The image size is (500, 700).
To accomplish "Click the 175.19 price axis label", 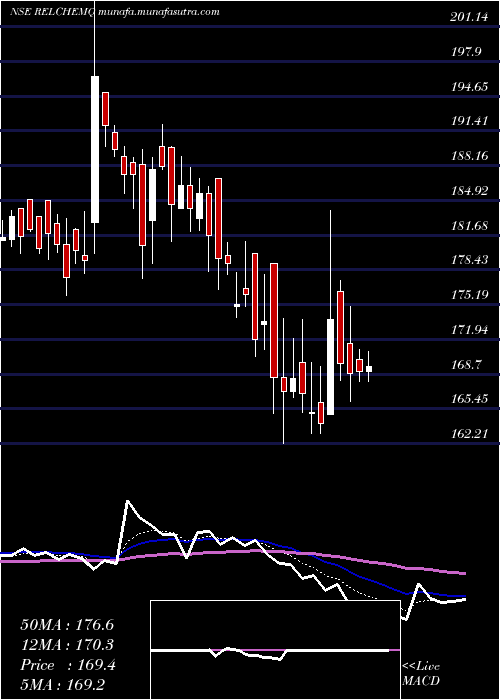I will (471, 295).
